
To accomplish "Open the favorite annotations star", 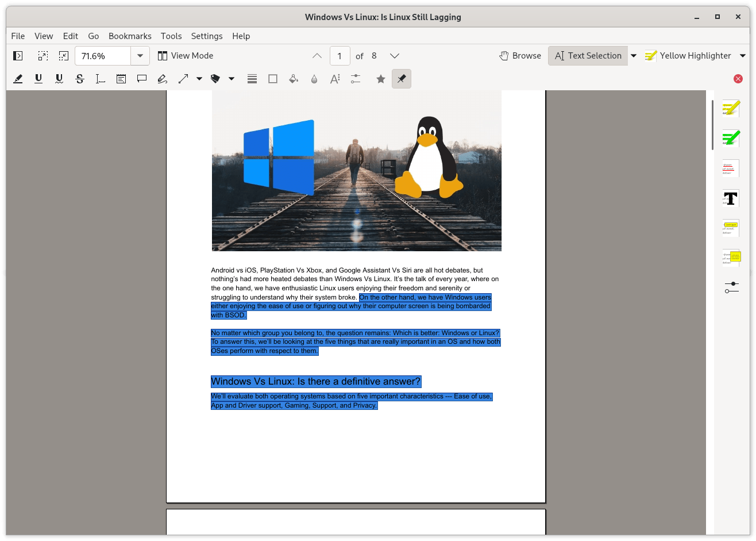I will (380, 79).
